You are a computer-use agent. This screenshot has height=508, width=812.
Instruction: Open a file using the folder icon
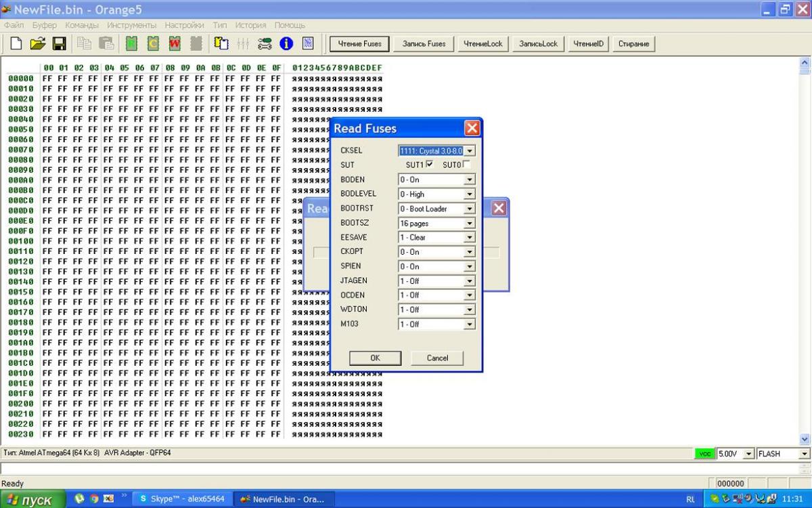click(37, 44)
